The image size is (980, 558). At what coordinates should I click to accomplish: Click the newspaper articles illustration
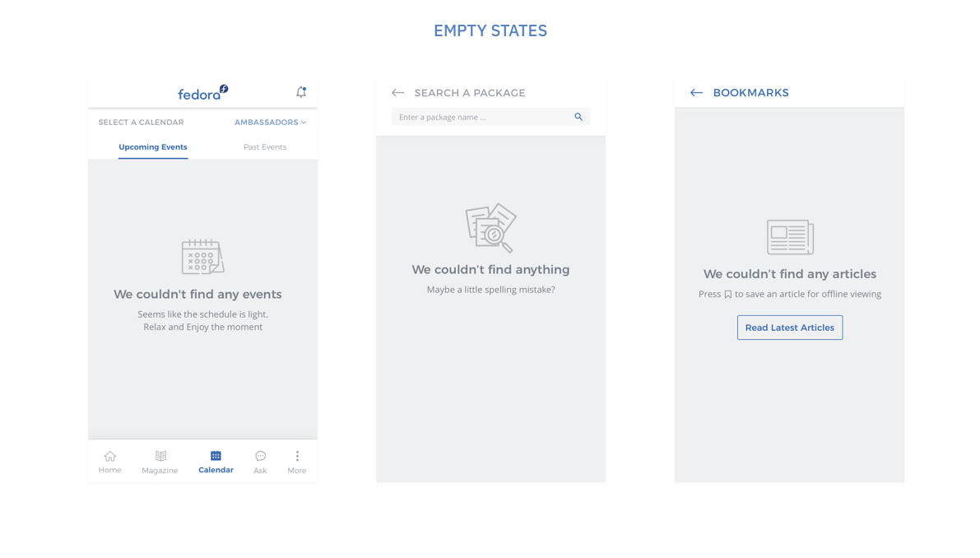pos(790,237)
